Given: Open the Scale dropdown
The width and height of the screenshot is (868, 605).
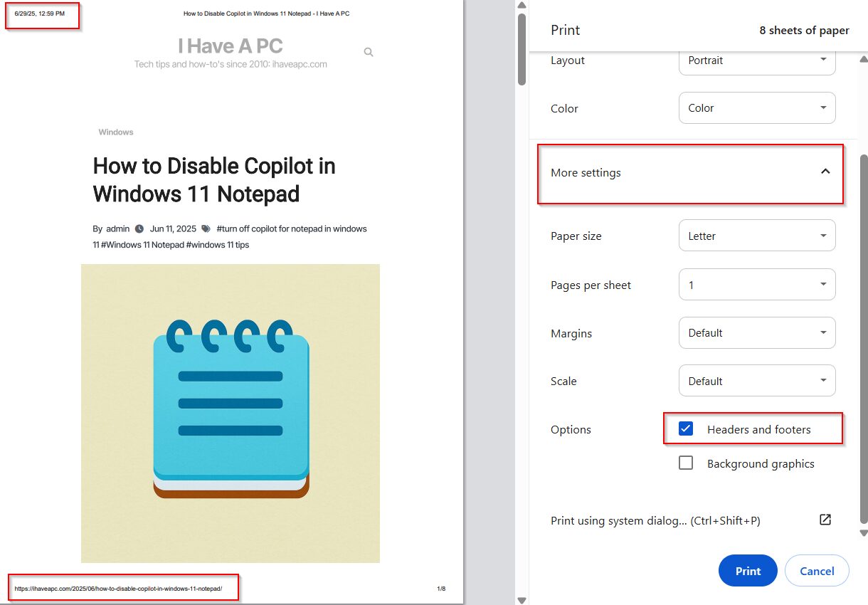Looking at the screenshot, I should pos(757,381).
